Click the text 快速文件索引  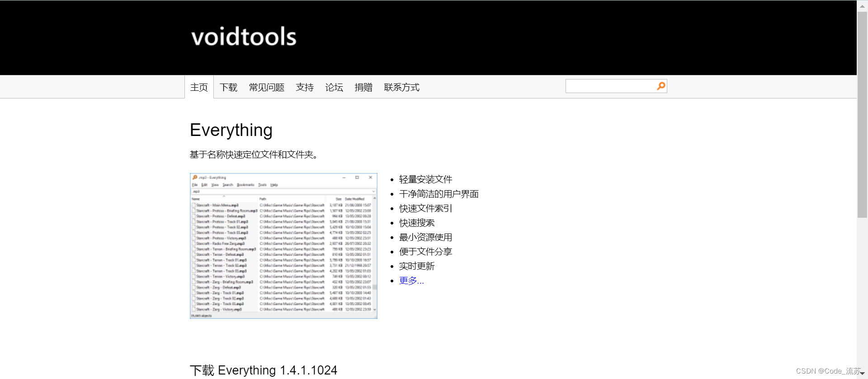tap(425, 208)
